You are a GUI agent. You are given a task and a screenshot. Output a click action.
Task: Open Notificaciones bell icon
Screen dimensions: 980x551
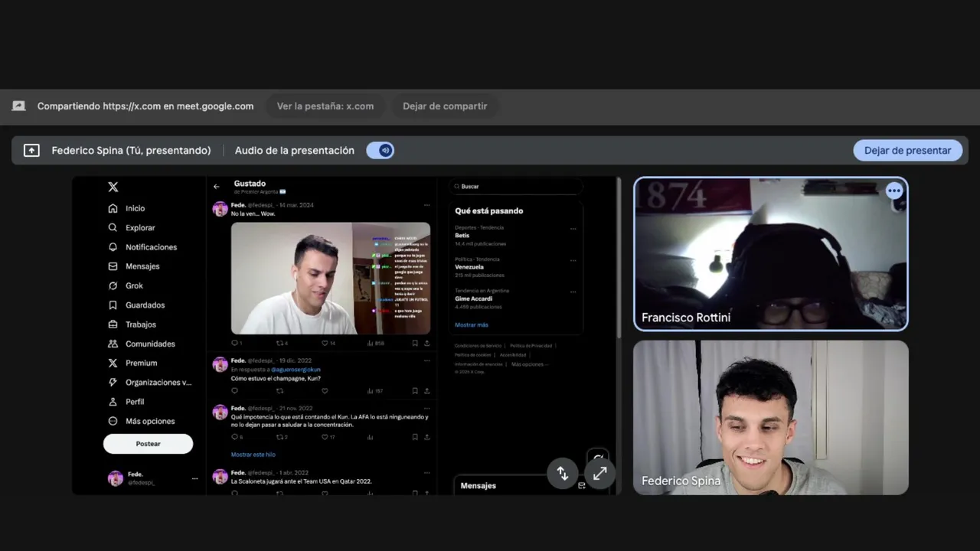113,247
